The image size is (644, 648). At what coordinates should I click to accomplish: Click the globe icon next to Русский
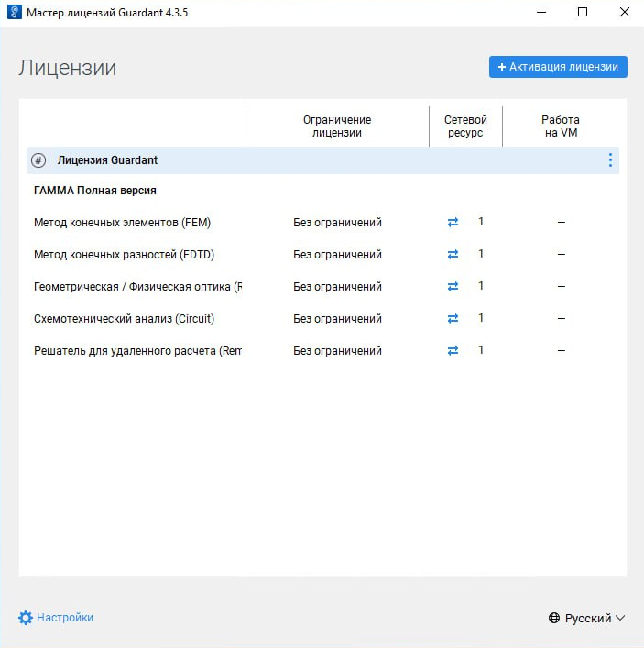pyautogui.click(x=554, y=619)
